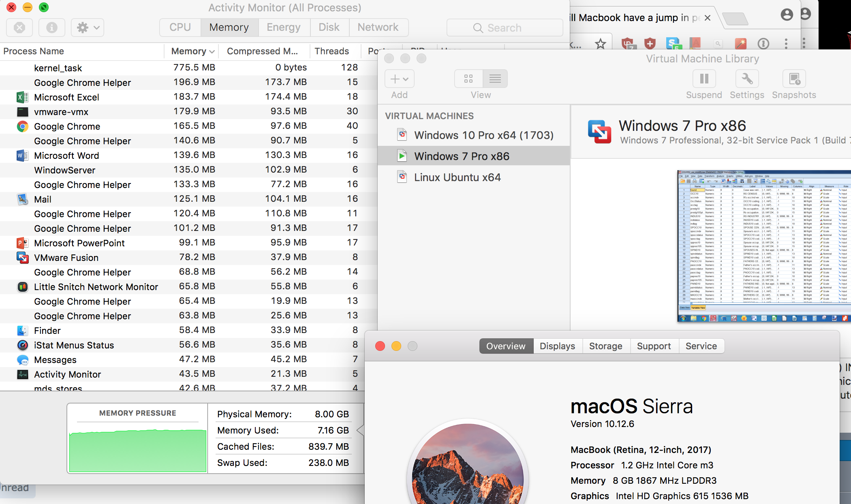This screenshot has width=851, height=504.
Task: Select the Microsoft PowerPoint process icon
Action: 22,243
